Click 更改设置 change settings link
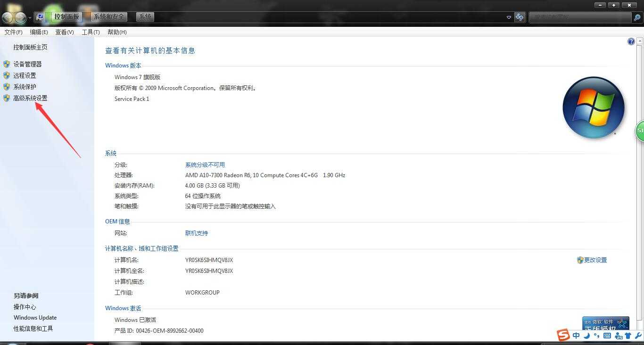 595,260
